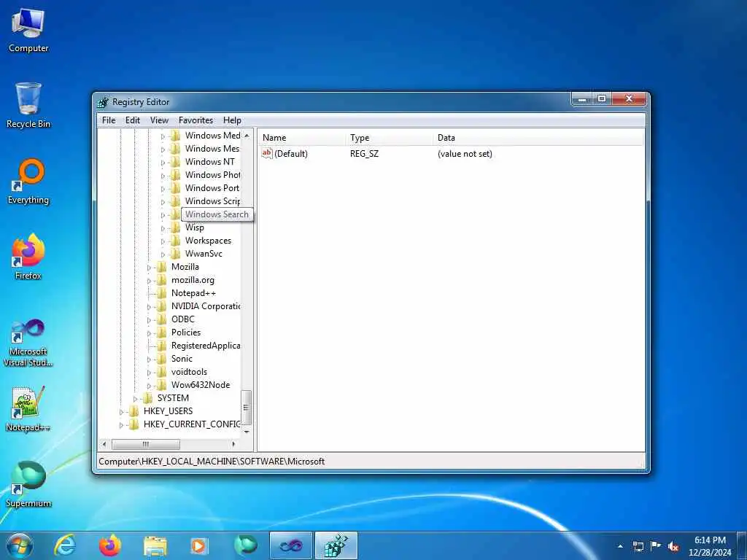This screenshot has height=560, width=747.
Task: Click horizontal scrollbar left arrow
Action: click(104, 444)
